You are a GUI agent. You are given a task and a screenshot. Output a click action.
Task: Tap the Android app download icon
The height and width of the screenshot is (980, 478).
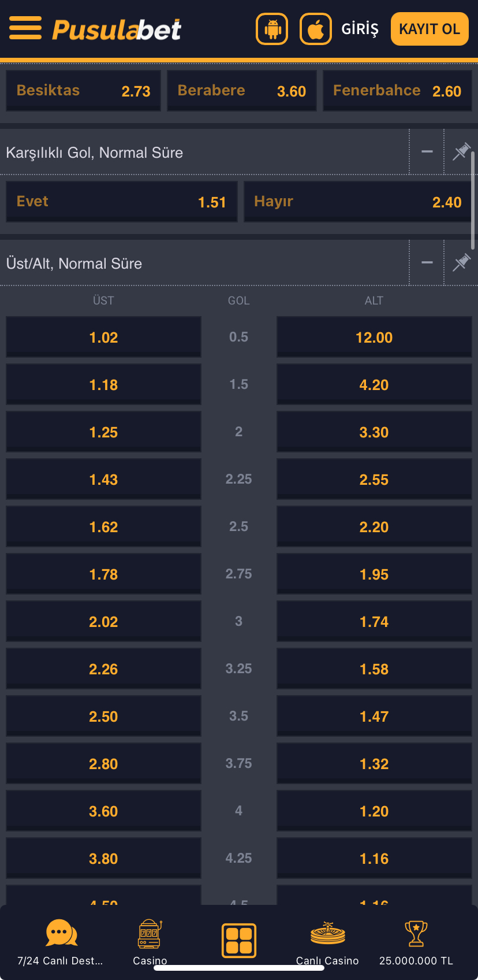pos(272,29)
